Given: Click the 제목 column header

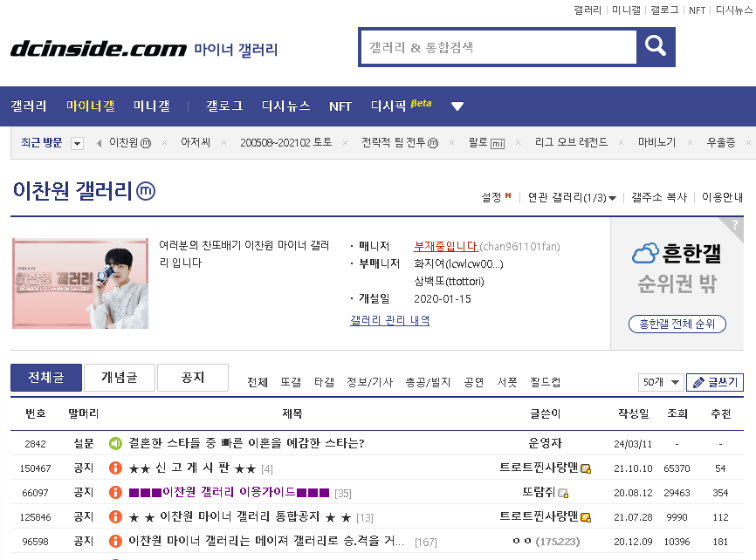Looking at the screenshot, I should [x=292, y=413].
